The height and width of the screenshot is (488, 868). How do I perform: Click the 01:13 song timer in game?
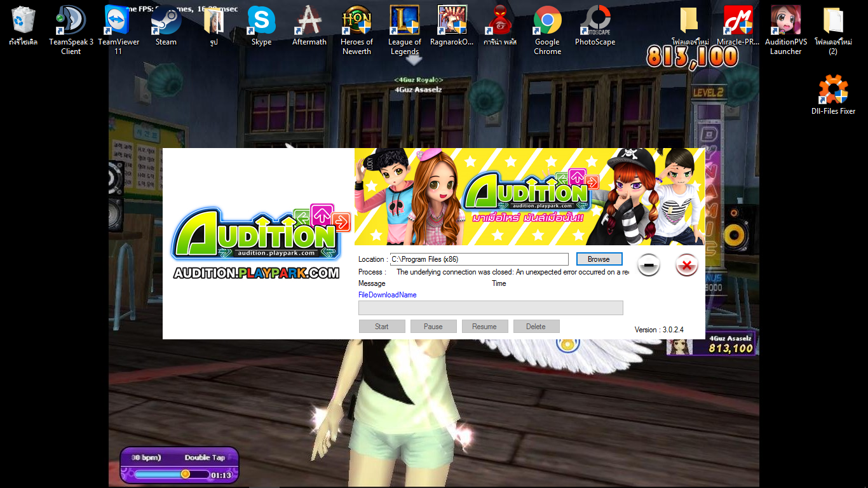221,475
